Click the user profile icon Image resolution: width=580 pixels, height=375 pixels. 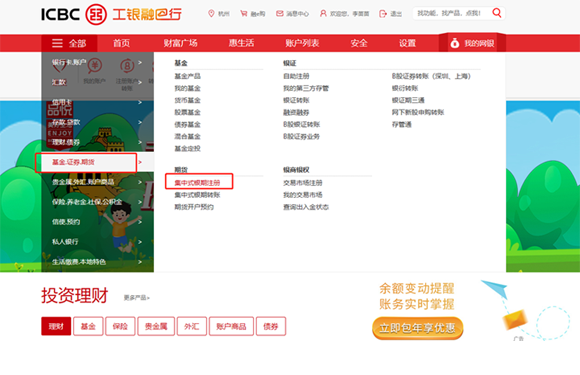click(323, 14)
